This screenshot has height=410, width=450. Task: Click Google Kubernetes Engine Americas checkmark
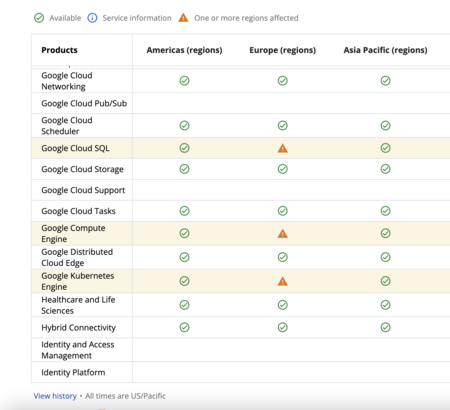184,281
